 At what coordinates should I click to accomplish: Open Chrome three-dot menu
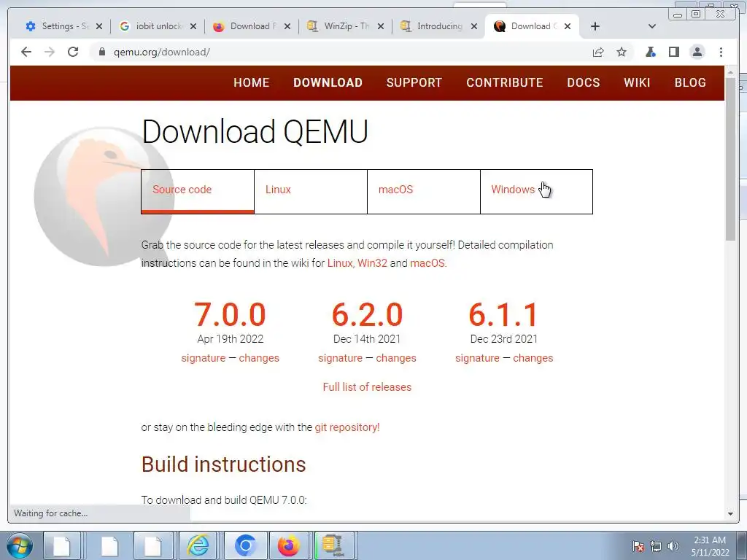pyautogui.click(x=721, y=52)
